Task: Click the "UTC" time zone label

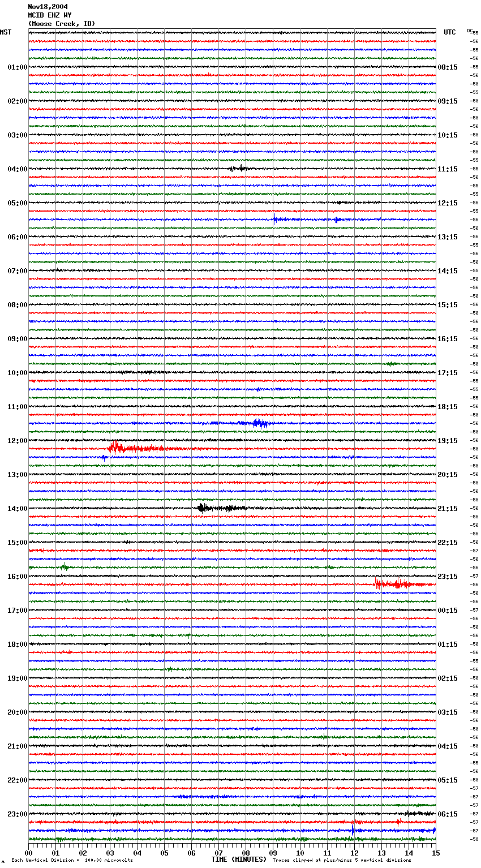Action: click(x=449, y=32)
